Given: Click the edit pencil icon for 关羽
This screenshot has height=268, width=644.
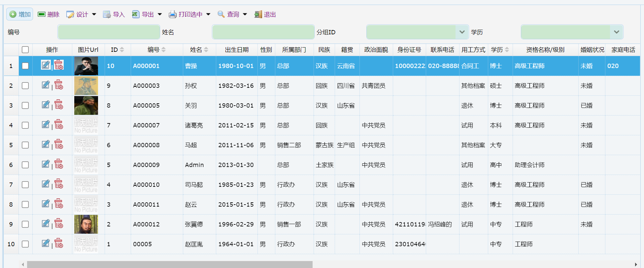Looking at the screenshot, I should pyautogui.click(x=46, y=105).
